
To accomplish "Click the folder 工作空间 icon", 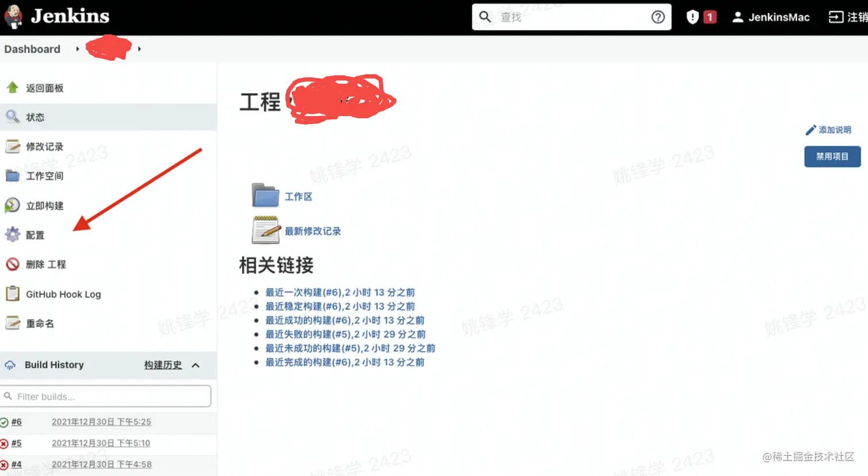I will pyautogui.click(x=13, y=176).
